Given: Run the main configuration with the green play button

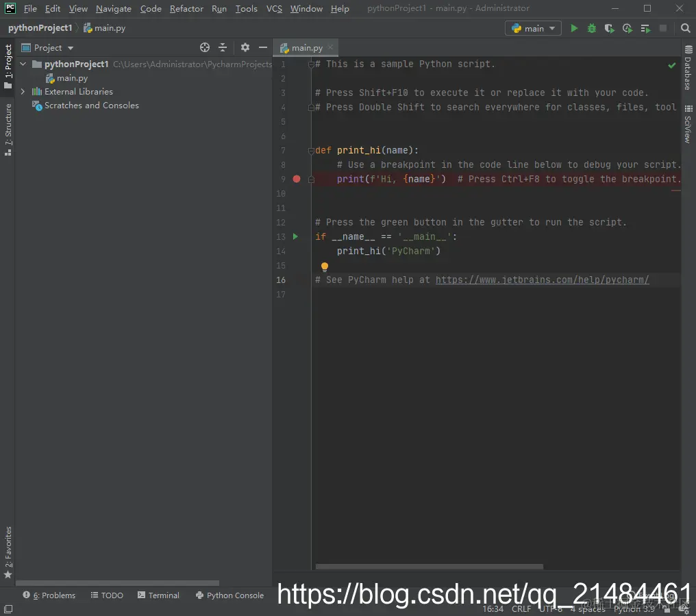Looking at the screenshot, I should pyautogui.click(x=574, y=28).
